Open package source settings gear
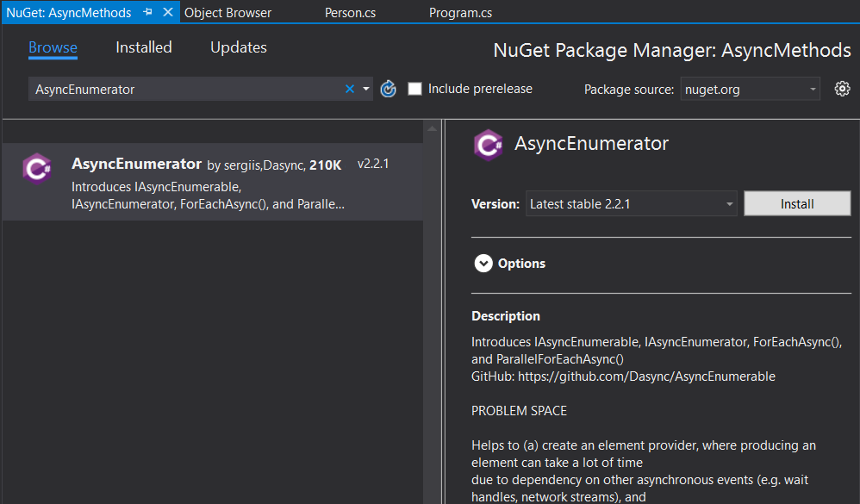 click(x=842, y=88)
